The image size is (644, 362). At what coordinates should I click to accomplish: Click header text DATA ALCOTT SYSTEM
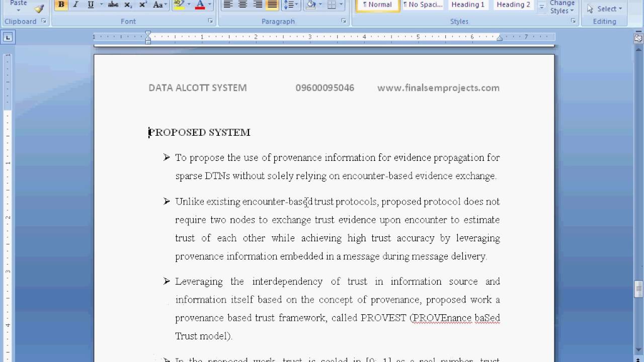(198, 88)
